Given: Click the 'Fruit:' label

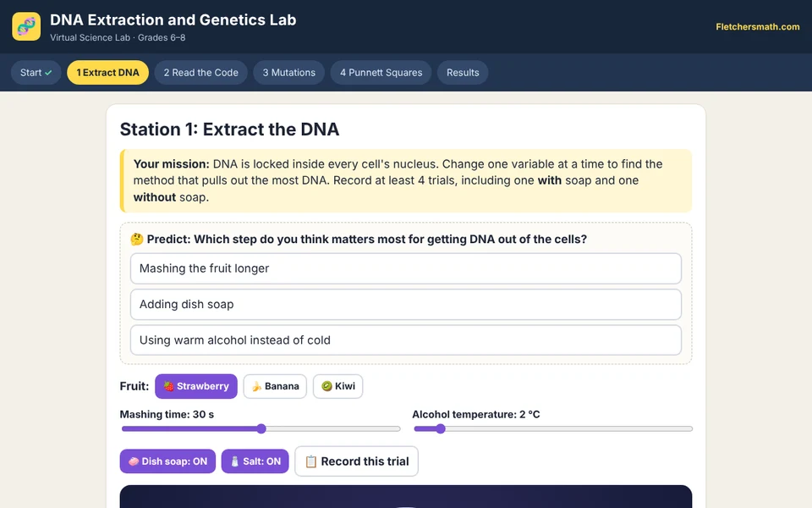Looking at the screenshot, I should (134, 386).
